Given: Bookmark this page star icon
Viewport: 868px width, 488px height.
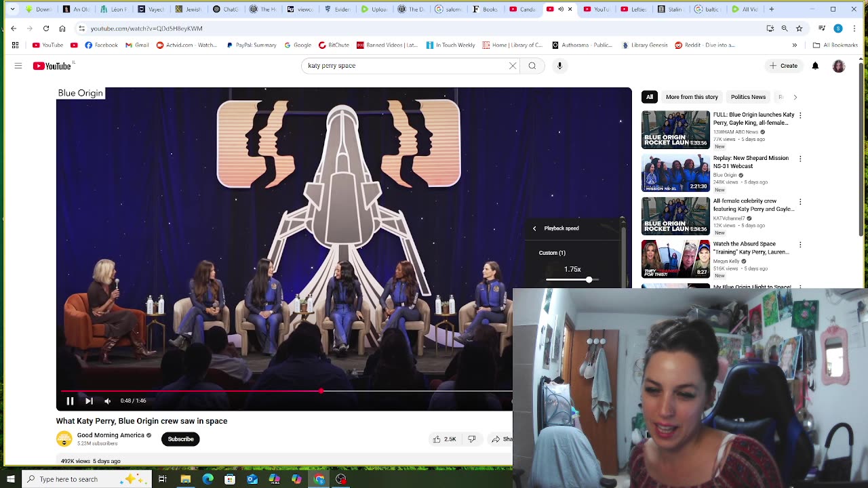Looking at the screenshot, I should click(800, 28).
